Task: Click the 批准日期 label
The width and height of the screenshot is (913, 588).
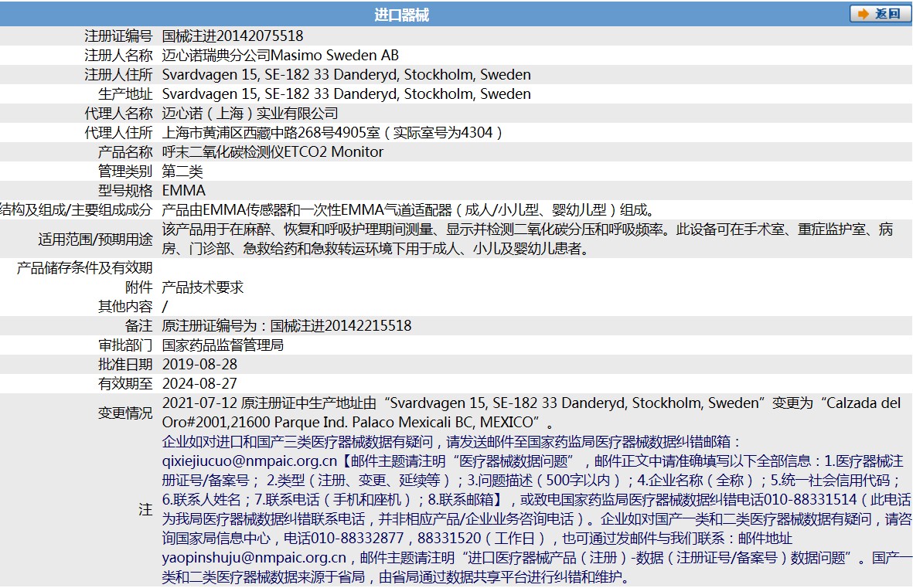Action: click(x=125, y=365)
